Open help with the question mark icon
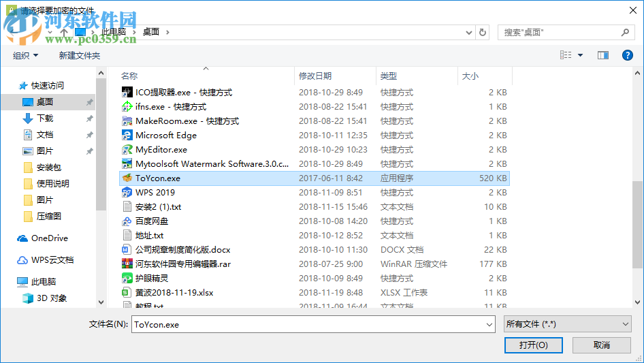Image resolution: width=644 pixels, height=363 pixels. click(627, 55)
